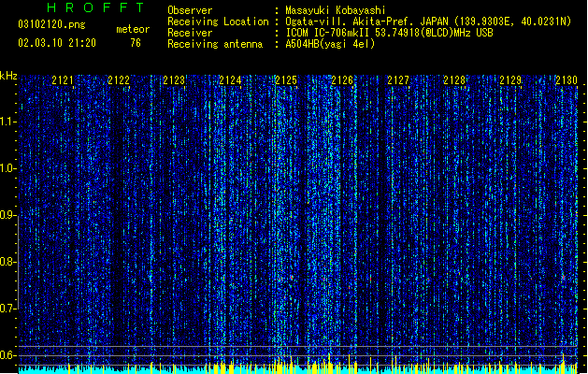This screenshot has width=588, height=374.
Task: Click the 0.7 kHz axis tick label
Action: pos(7,309)
